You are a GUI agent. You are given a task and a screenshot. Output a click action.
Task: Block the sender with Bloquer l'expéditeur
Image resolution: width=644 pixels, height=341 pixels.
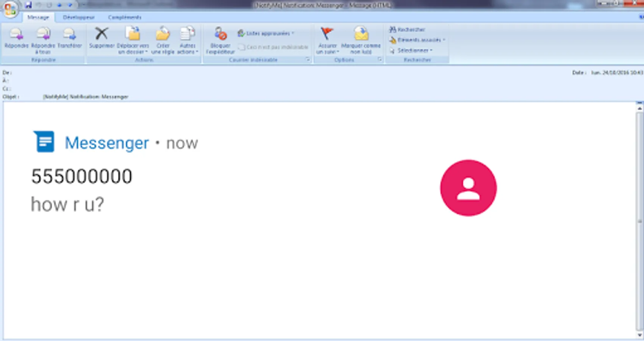220,41
